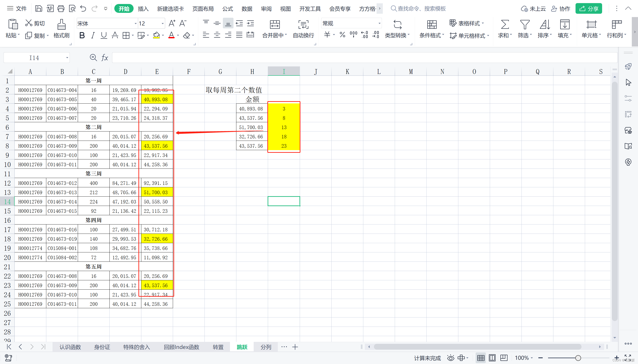The image size is (638, 364).
Task: Open the 文件 menu
Action: point(17,9)
